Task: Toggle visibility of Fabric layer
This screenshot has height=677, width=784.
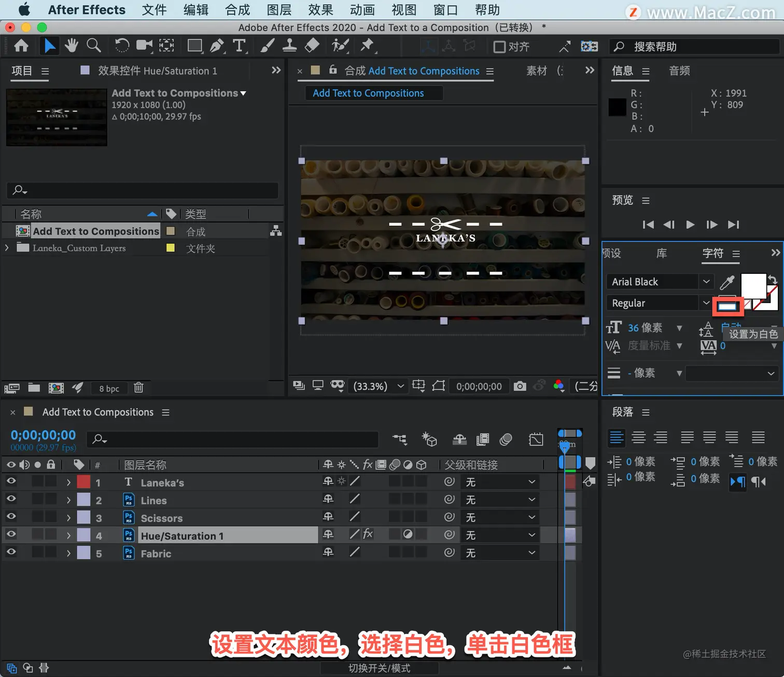Action: (11, 552)
